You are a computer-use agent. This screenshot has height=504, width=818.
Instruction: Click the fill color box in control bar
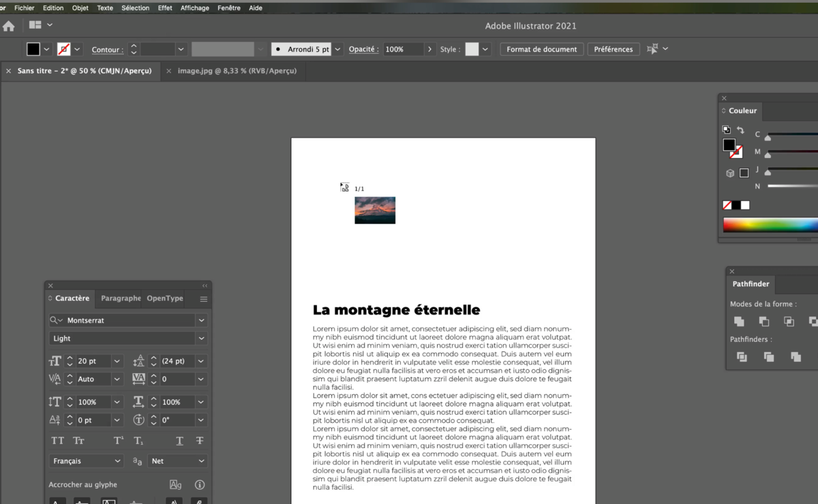coord(33,49)
